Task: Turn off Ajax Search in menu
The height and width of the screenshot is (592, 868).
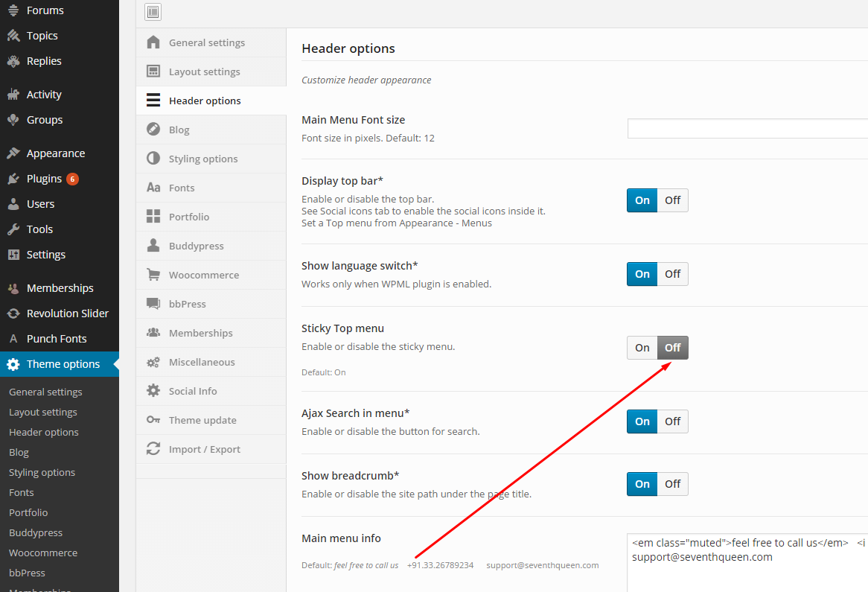Action: pyautogui.click(x=672, y=421)
